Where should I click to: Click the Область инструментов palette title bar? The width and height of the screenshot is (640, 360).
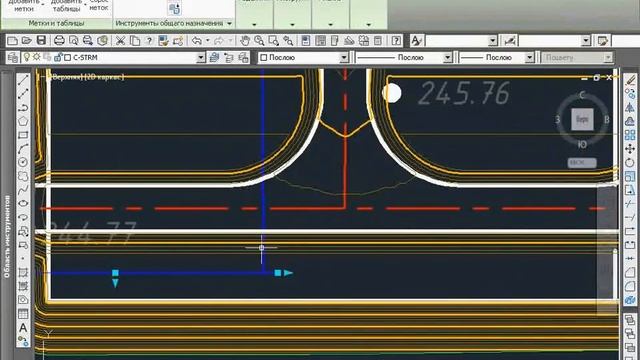tap(7, 237)
